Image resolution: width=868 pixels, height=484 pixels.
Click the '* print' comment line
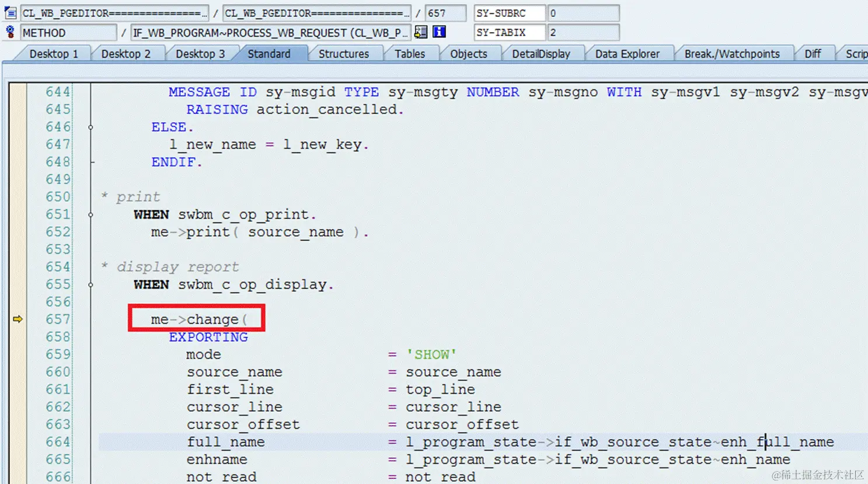coord(131,197)
